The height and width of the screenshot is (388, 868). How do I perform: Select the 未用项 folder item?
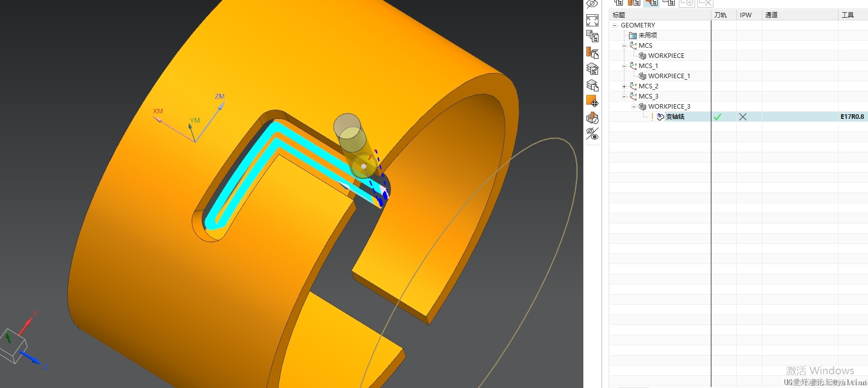[647, 36]
